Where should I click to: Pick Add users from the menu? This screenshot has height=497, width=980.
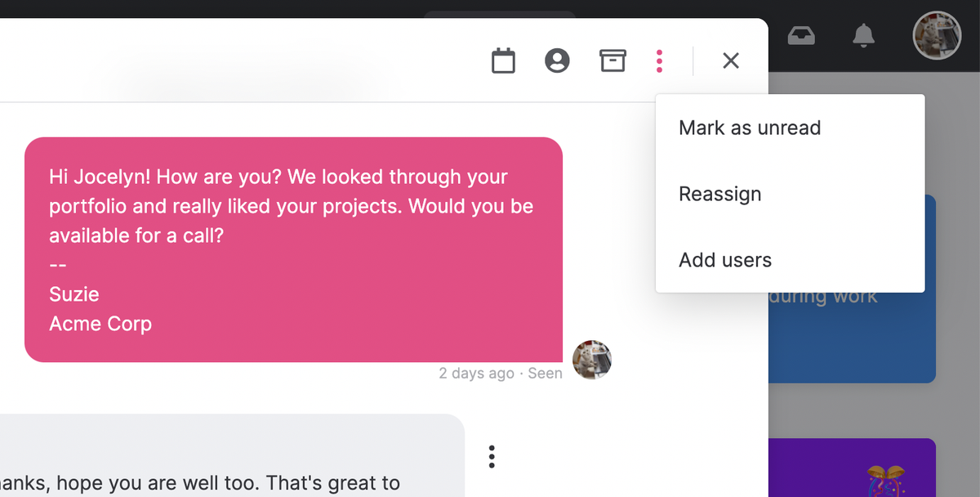point(725,261)
